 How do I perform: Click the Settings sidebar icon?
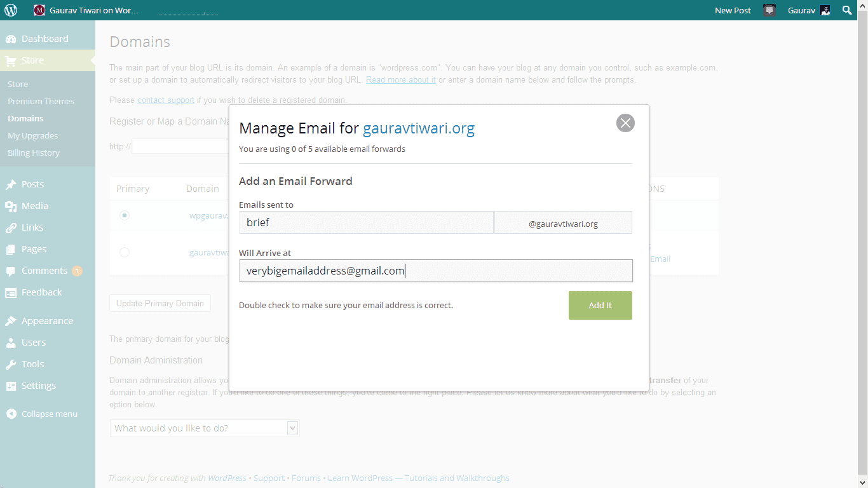[x=11, y=386]
